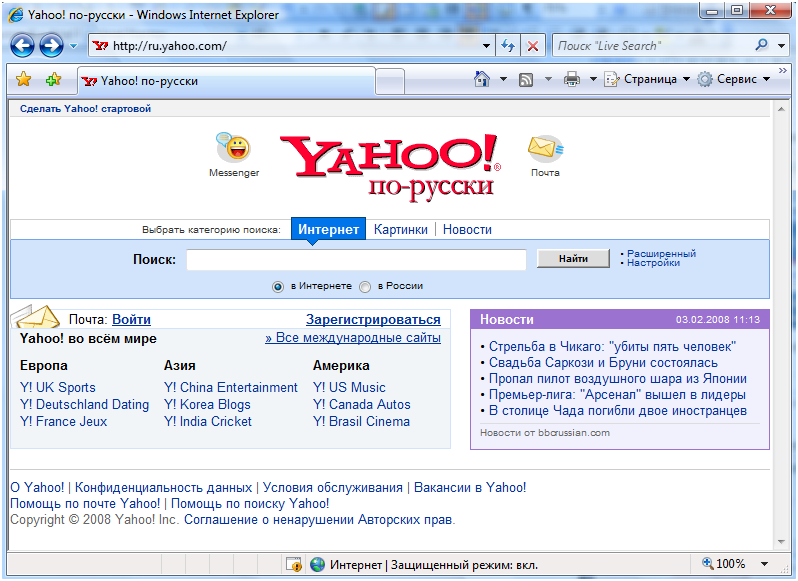Click the Home page icon
This screenshot has width=798, height=581.
(x=481, y=79)
